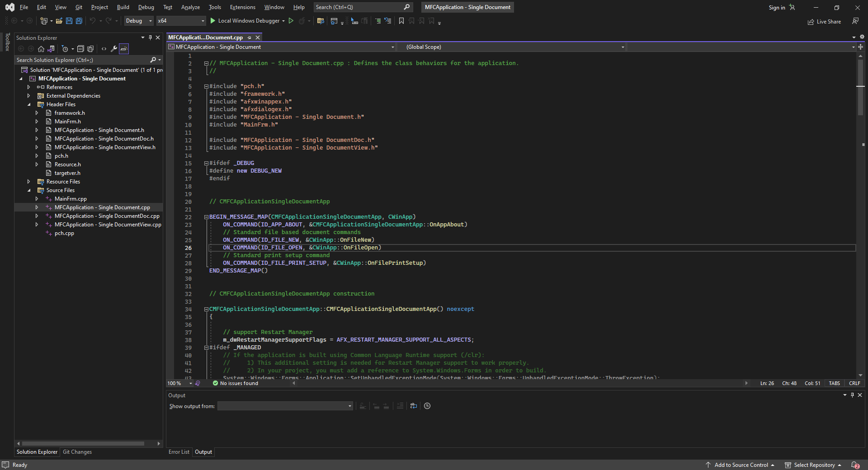Open the Show output from combo box
This screenshot has width=868, height=470.
click(285, 406)
